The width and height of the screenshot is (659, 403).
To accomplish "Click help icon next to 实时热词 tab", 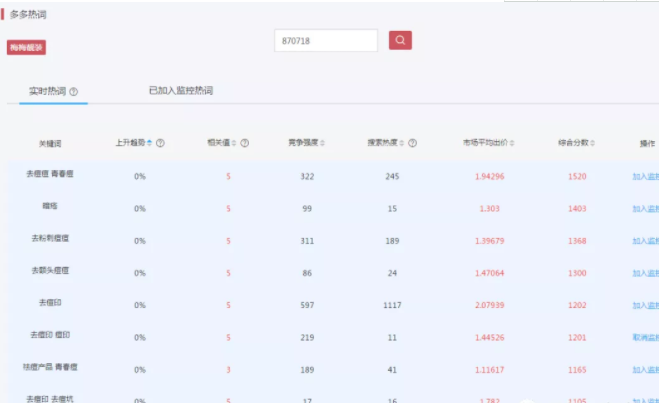I will click(x=74, y=91).
